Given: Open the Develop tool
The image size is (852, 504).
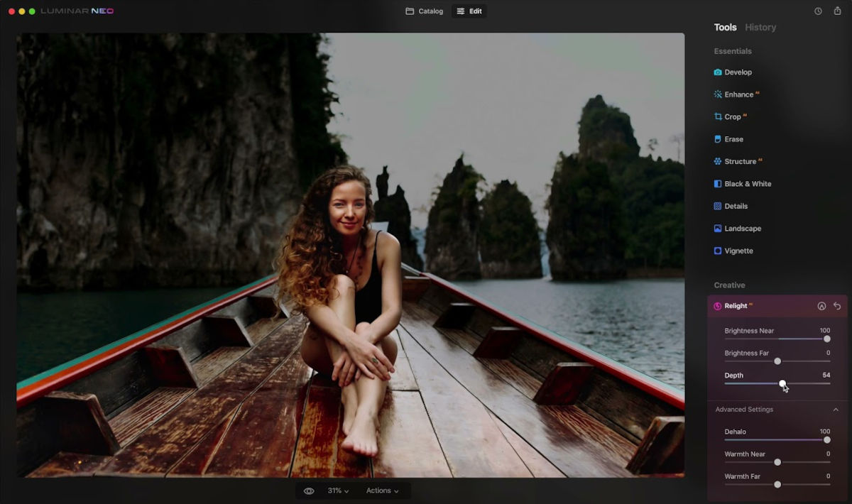Looking at the screenshot, I should pyautogui.click(x=737, y=72).
